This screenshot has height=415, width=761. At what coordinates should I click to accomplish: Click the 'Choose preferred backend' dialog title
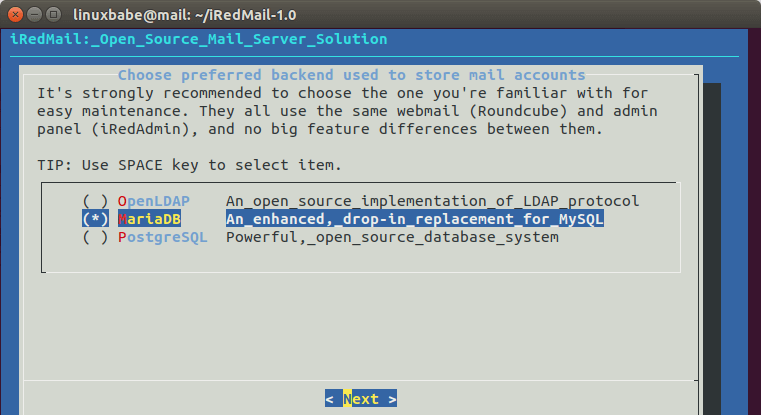pos(351,74)
